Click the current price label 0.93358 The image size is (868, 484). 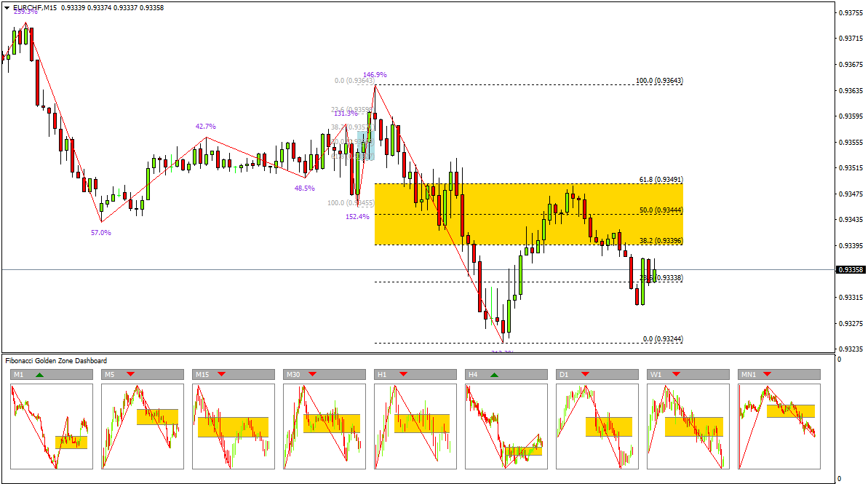point(851,270)
